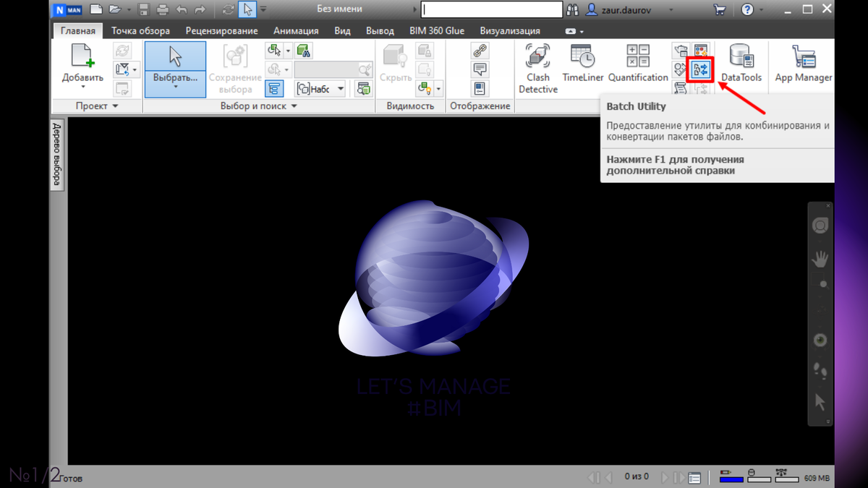The height and width of the screenshot is (488, 868).
Task: Switch to the Главная tab
Action: [78, 31]
